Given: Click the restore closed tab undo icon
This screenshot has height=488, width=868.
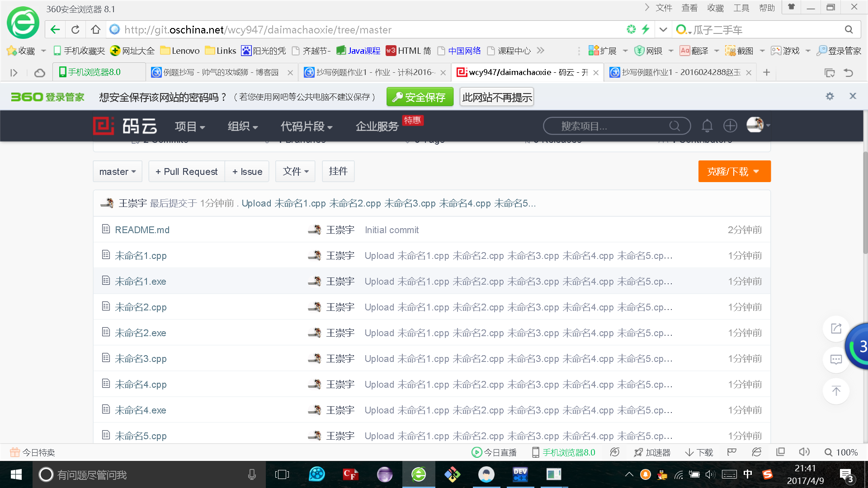Looking at the screenshot, I should [x=848, y=72].
